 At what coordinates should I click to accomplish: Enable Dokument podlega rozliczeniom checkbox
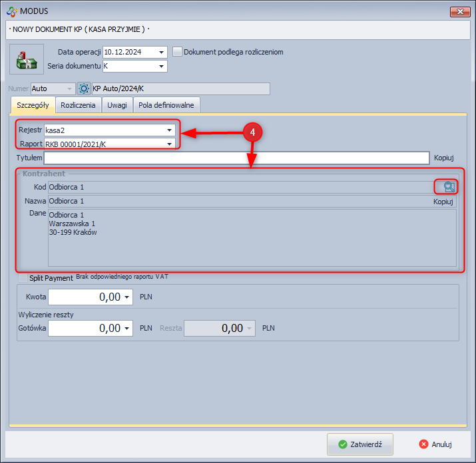coord(177,52)
